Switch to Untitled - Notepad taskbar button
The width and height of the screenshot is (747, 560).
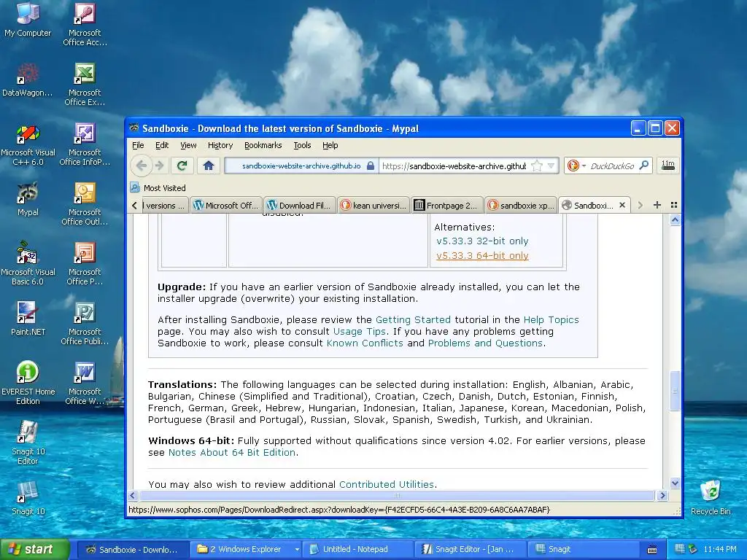point(357,549)
